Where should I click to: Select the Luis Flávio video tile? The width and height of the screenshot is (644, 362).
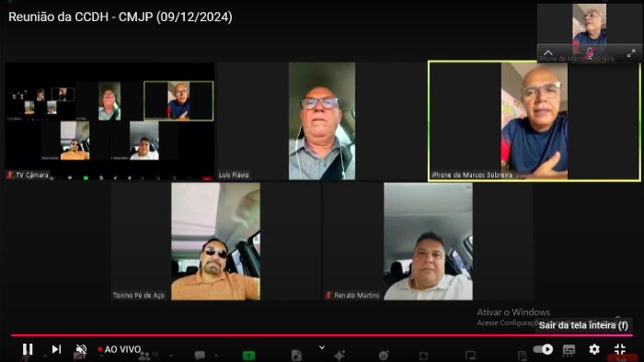(x=322, y=121)
